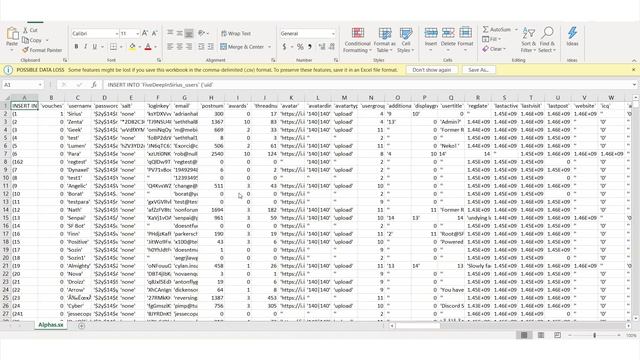Apply Percent Style formatting
This screenshot has height=360, width=640.
pos(300,47)
